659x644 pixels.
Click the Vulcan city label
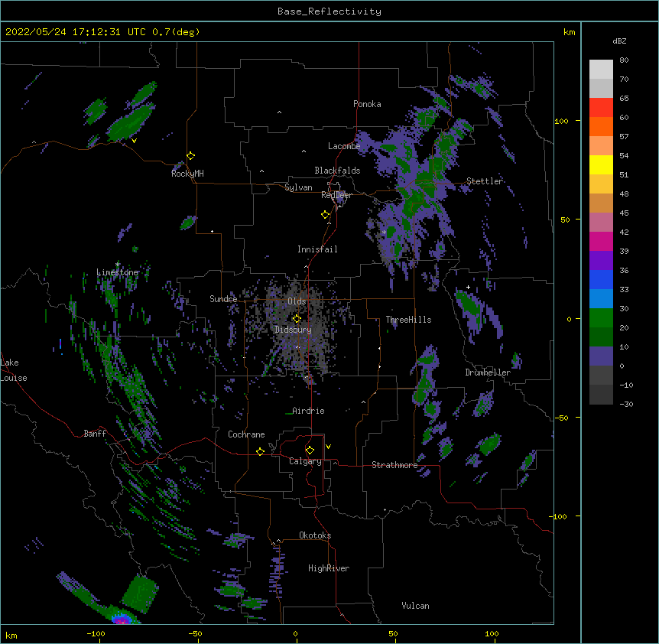415,606
